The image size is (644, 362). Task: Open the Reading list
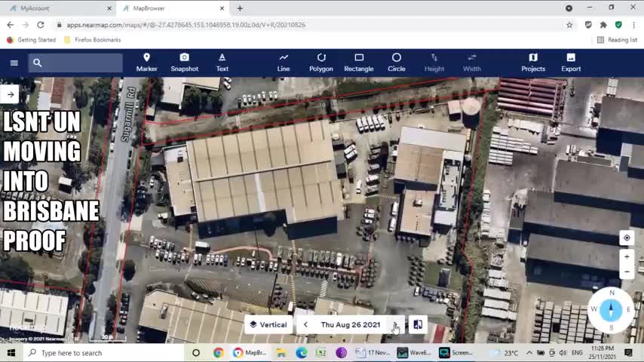pos(617,40)
